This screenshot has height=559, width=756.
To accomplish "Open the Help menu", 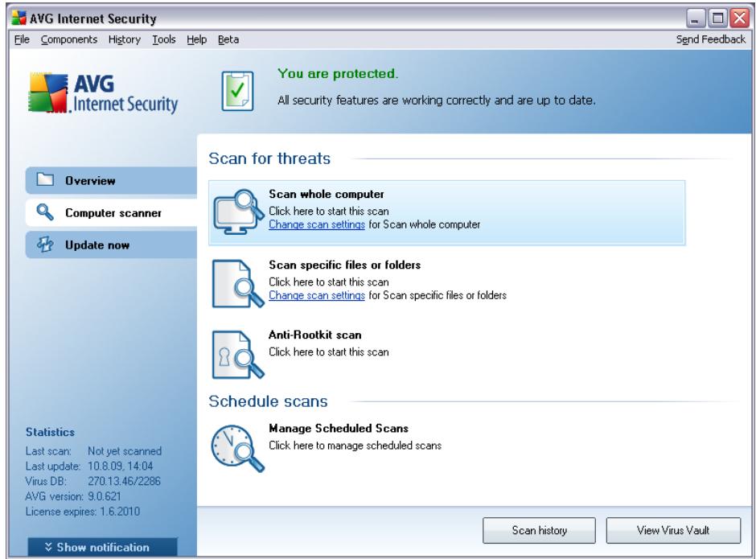I will [197, 39].
